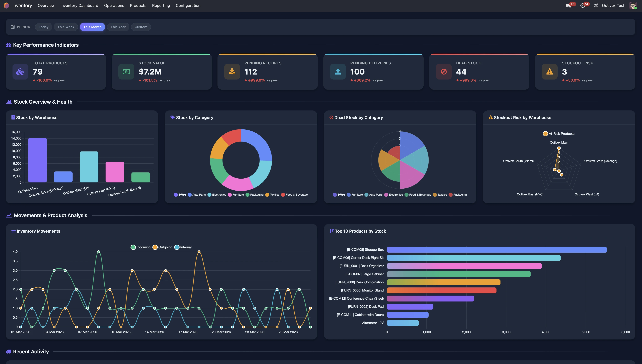Click the Movements & Product Analysis line-chart icon

click(x=8, y=215)
